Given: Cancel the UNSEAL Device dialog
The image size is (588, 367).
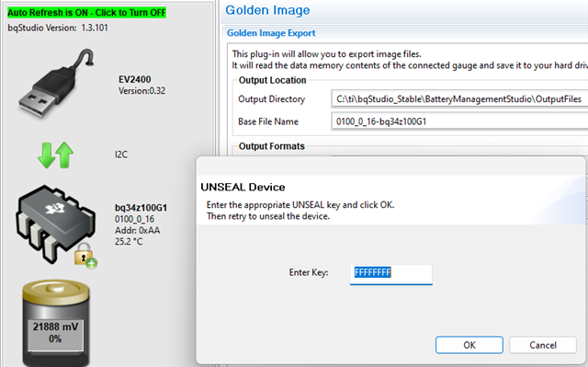Looking at the screenshot, I should [543, 345].
